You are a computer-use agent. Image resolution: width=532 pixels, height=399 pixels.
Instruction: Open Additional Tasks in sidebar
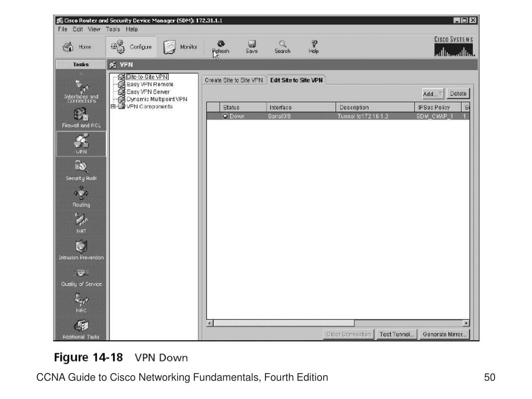pos(82,329)
